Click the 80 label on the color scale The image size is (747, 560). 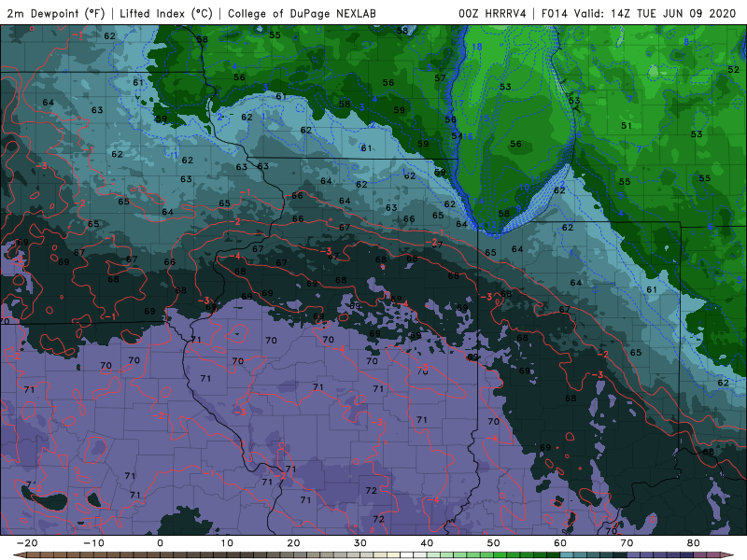(x=694, y=543)
